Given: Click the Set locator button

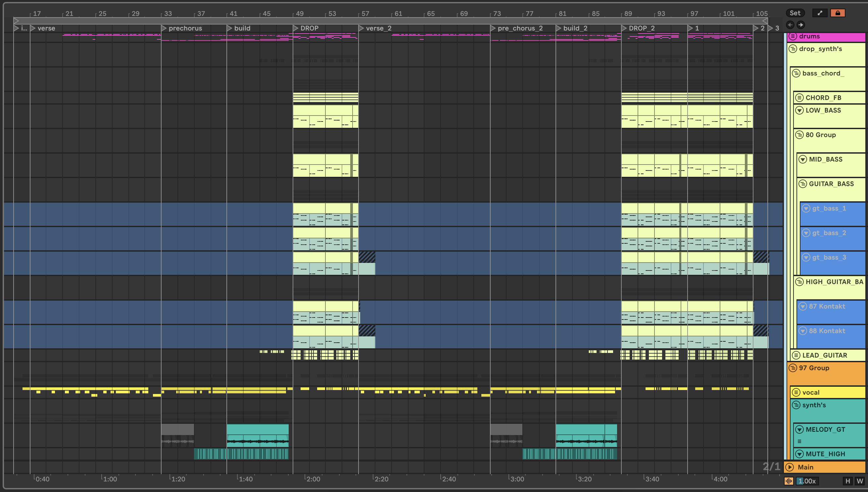Looking at the screenshot, I should pos(795,13).
